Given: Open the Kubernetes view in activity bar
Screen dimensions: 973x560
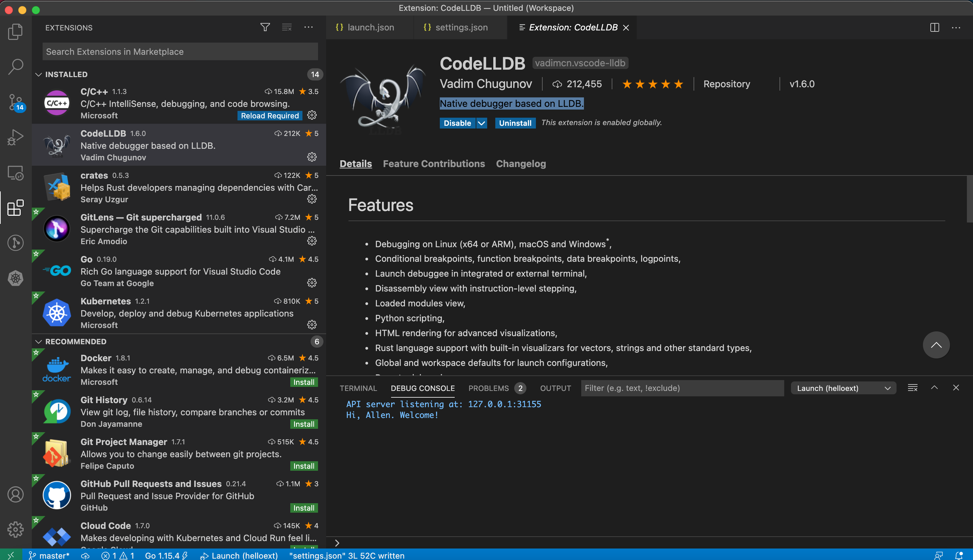Looking at the screenshot, I should pos(15,278).
